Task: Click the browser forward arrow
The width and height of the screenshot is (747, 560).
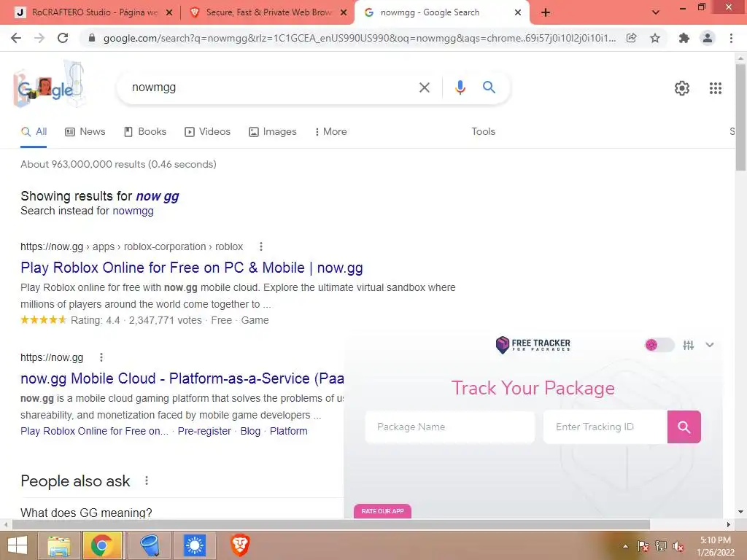Action: coord(39,38)
